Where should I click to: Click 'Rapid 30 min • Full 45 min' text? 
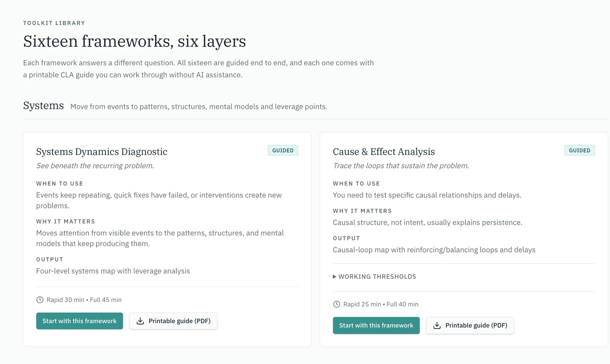[84, 300]
